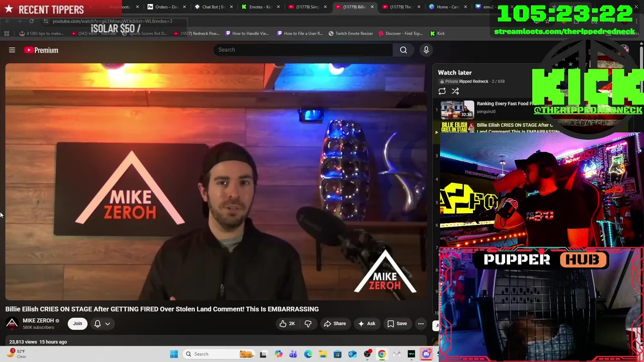Viewport: 644px width, 362px height.
Task: Open the Kick bookmark
Action: coord(437,33)
